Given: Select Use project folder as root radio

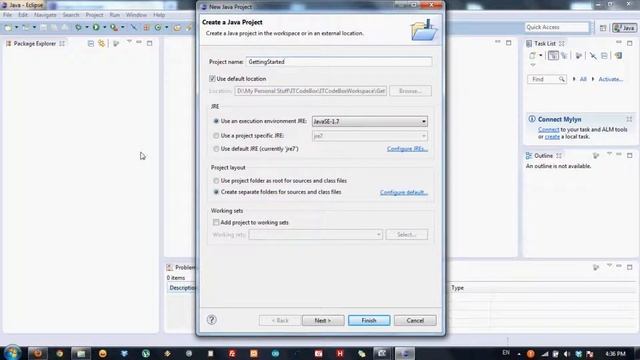Looking at the screenshot, I should tap(216, 180).
